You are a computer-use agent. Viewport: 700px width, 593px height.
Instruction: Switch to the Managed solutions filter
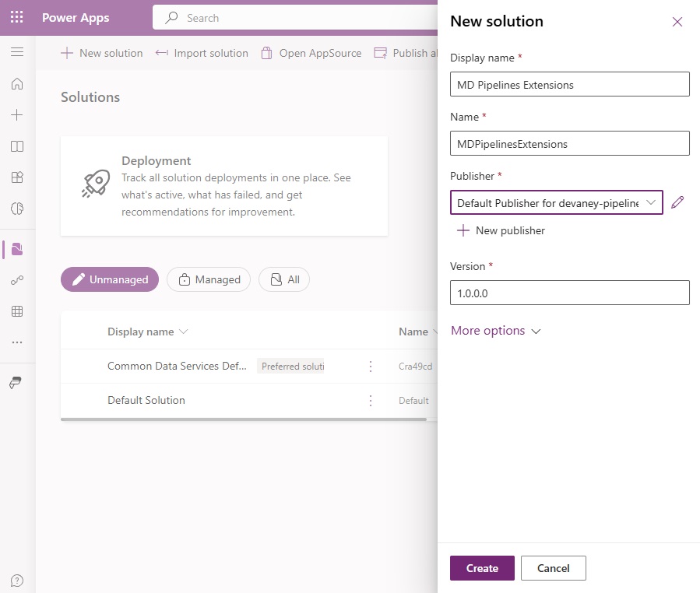[209, 279]
